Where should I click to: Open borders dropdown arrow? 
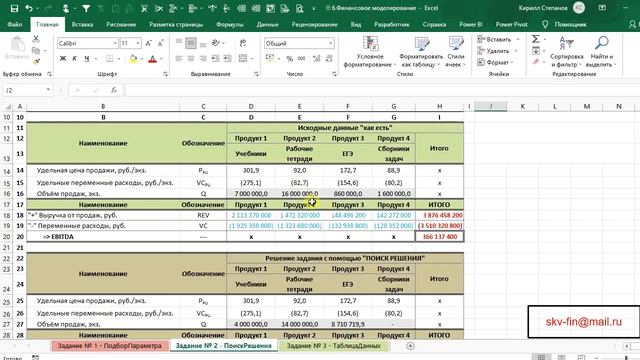119,59
